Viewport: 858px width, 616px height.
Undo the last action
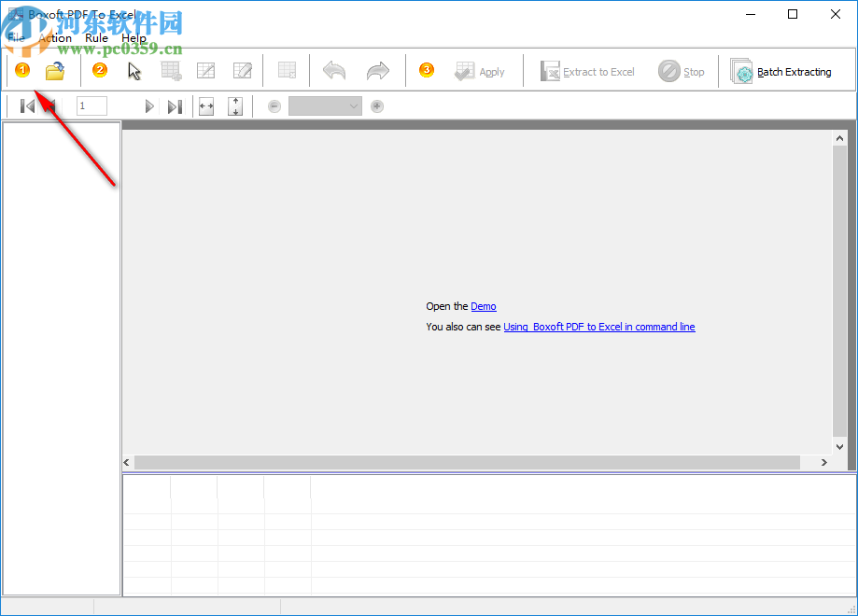pos(333,70)
